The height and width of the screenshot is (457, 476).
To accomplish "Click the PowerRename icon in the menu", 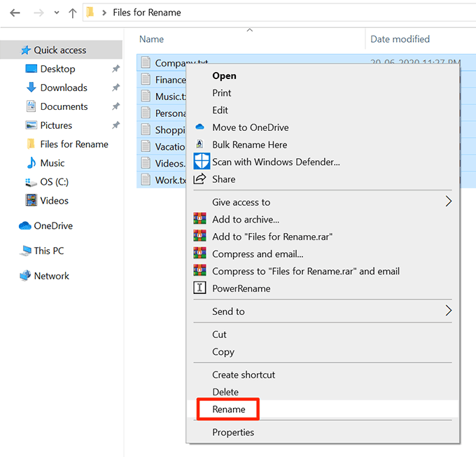I will pos(199,288).
